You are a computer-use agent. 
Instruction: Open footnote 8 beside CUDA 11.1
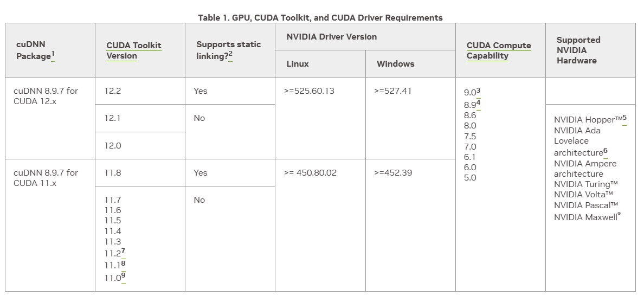coord(123,263)
